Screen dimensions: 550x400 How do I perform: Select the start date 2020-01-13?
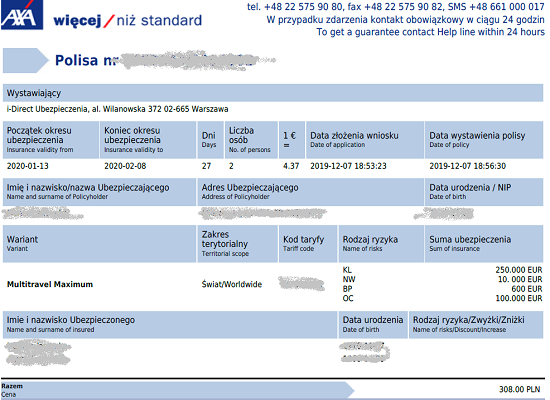(28, 166)
